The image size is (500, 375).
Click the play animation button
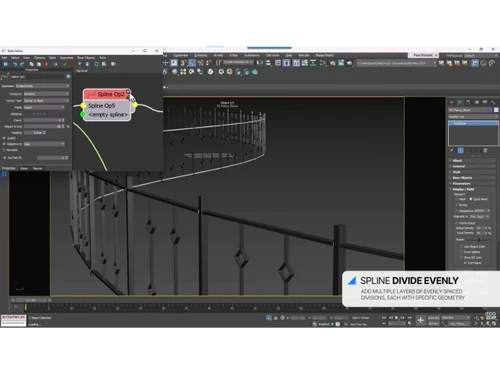point(397,318)
